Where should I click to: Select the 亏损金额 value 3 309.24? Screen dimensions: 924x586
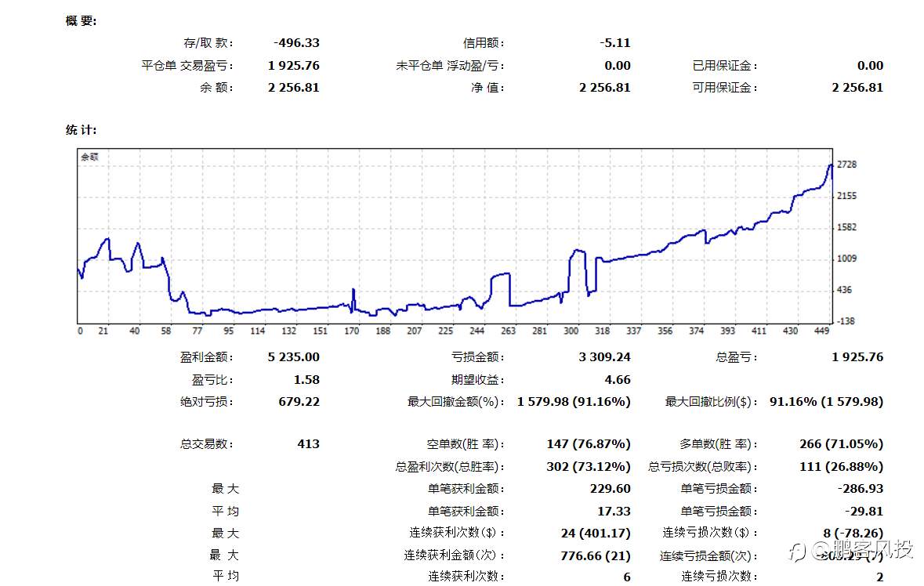pyautogui.click(x=604, y=357)
